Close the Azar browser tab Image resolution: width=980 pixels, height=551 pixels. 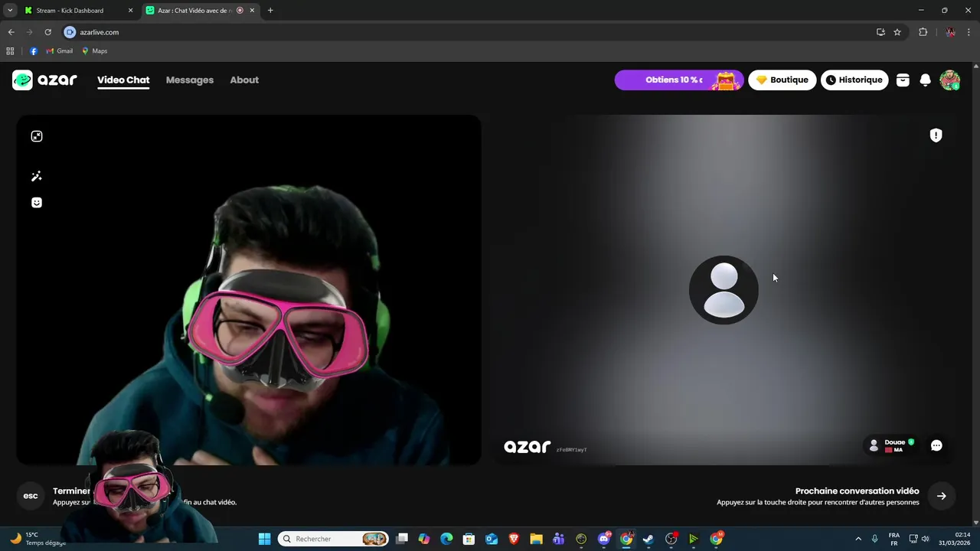pyautogui.click(x=252, y=11)
